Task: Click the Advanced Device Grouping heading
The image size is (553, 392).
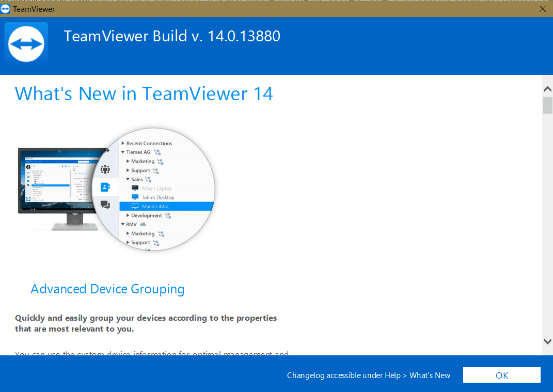Action: click(107, 289)
